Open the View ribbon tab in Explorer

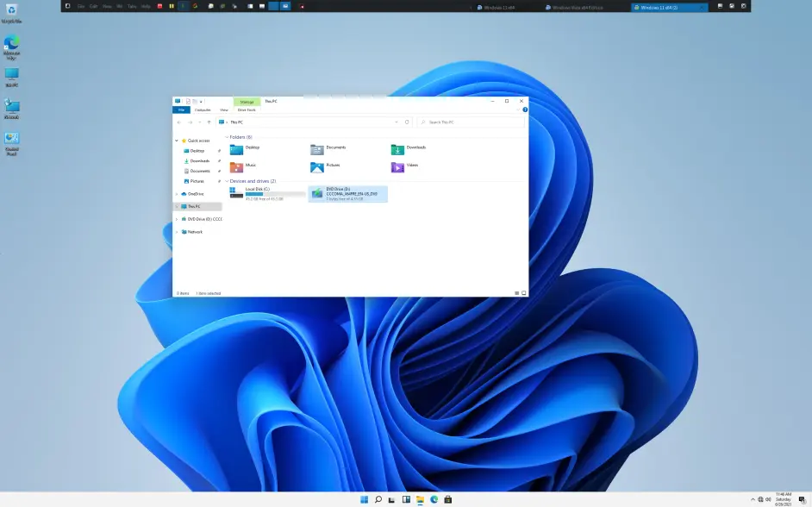[224, 110]
